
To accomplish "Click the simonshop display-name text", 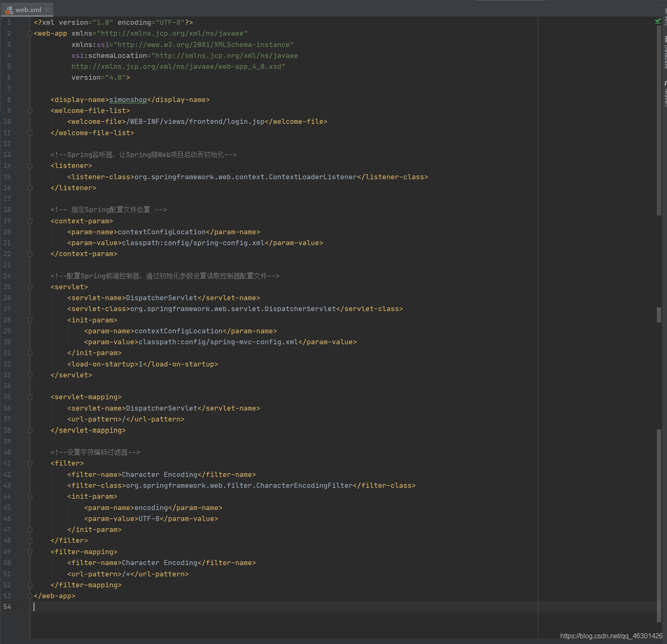I will 128,100.
